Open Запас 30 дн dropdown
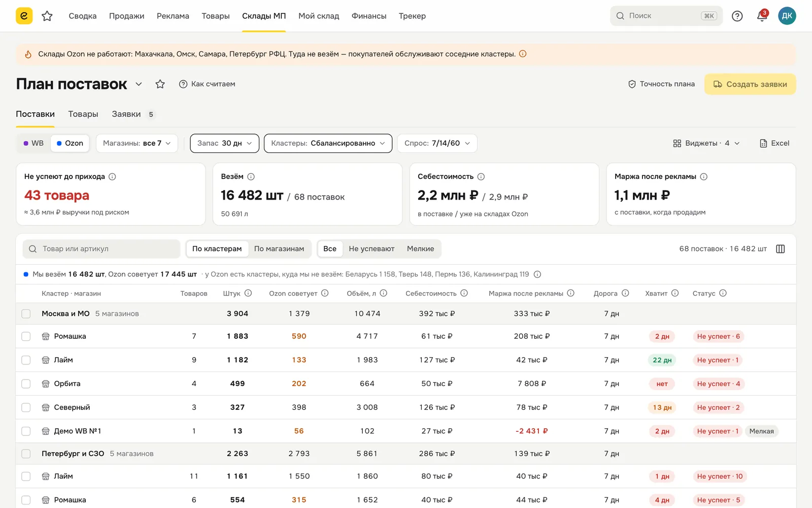This screenshot has width=812, height=508. (x=224, y=143)
